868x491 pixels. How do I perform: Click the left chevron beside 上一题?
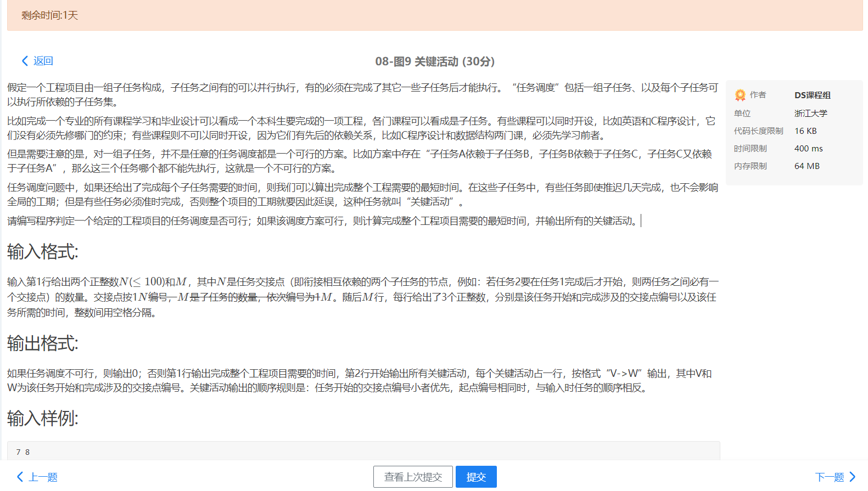[x=20, y=477]
